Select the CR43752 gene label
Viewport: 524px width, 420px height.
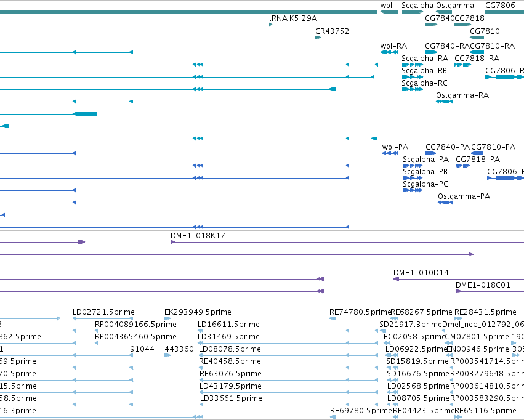(332, 31)
